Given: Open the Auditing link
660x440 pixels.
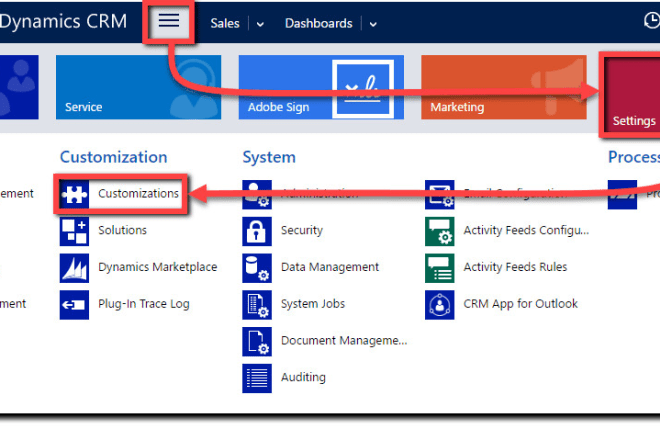Looking at the screenshot, I should [x=303, y=377].
